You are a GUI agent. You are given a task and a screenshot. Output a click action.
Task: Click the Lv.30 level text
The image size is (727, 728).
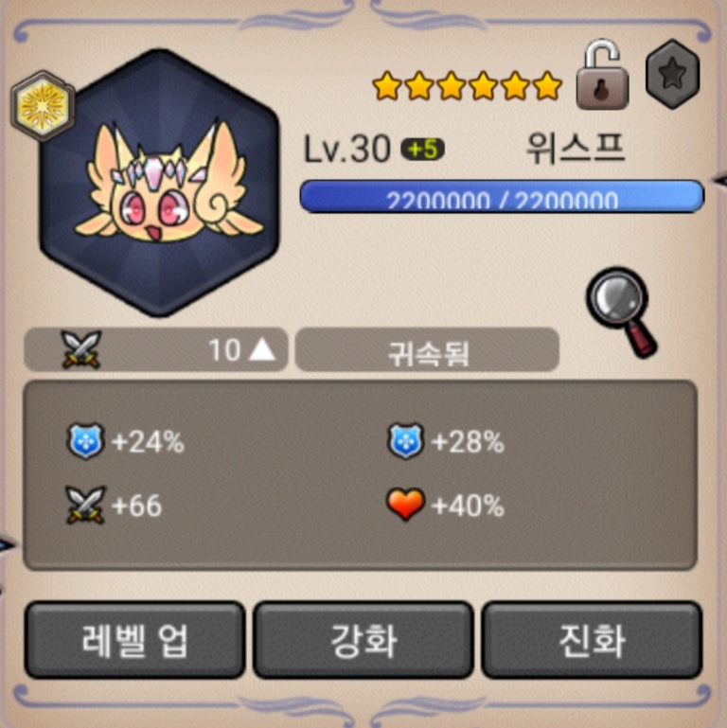pos(346,150)
